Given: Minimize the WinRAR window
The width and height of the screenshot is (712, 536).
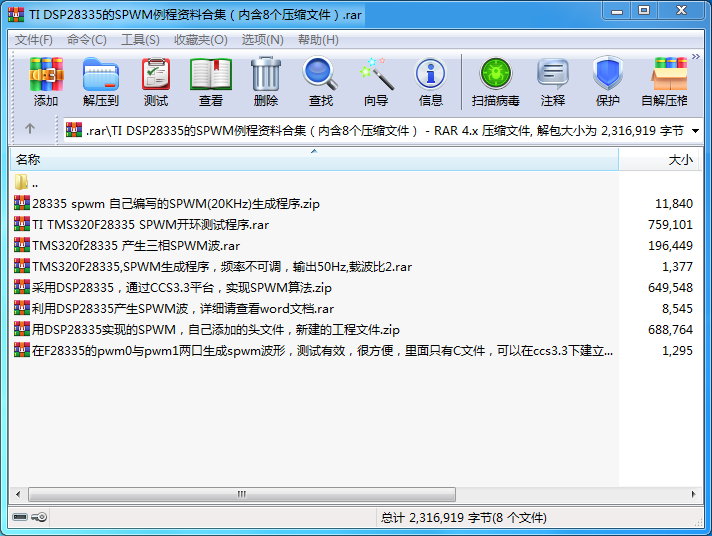Looking at the screenshot, I should point(617,11).
